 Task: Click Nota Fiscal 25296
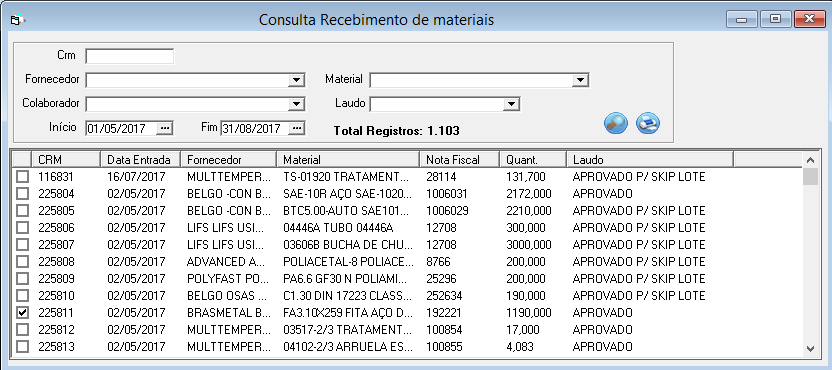click(x=441, y=279)
